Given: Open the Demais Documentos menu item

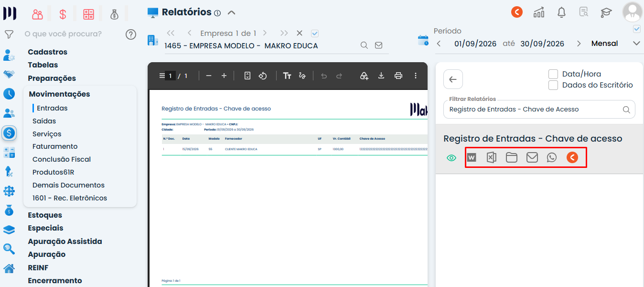Looking at the screenshot, I should click(x=68, y=185).
